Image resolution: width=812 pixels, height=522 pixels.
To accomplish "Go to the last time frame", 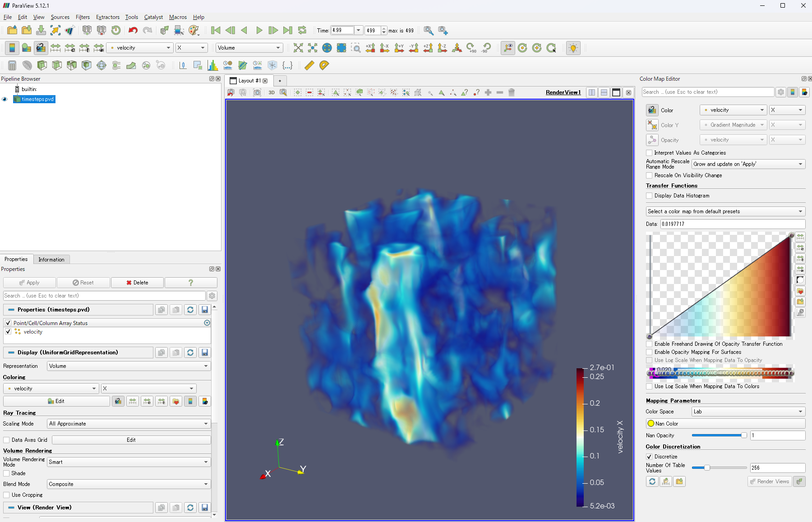I will pyautogui.click(x=288, y=30).
